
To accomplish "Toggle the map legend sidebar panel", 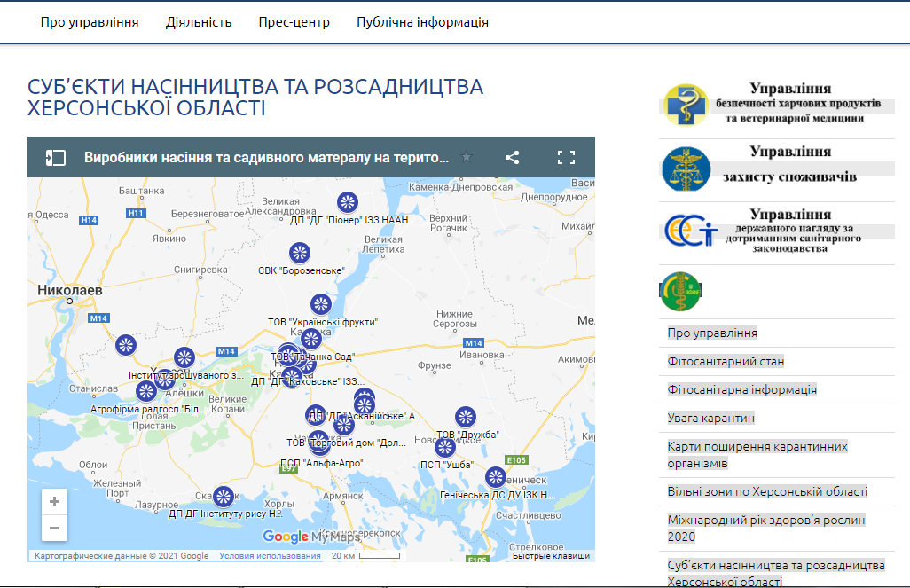I will [55, 158].
